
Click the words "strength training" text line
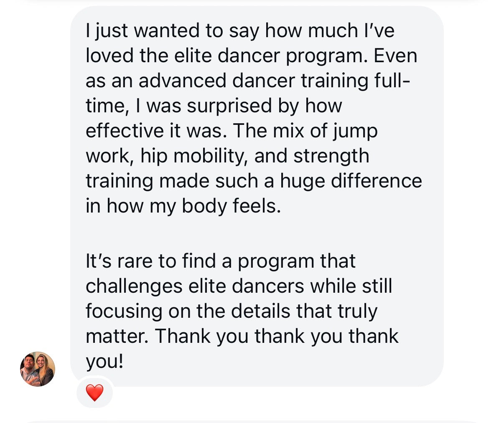click(331, 156)
